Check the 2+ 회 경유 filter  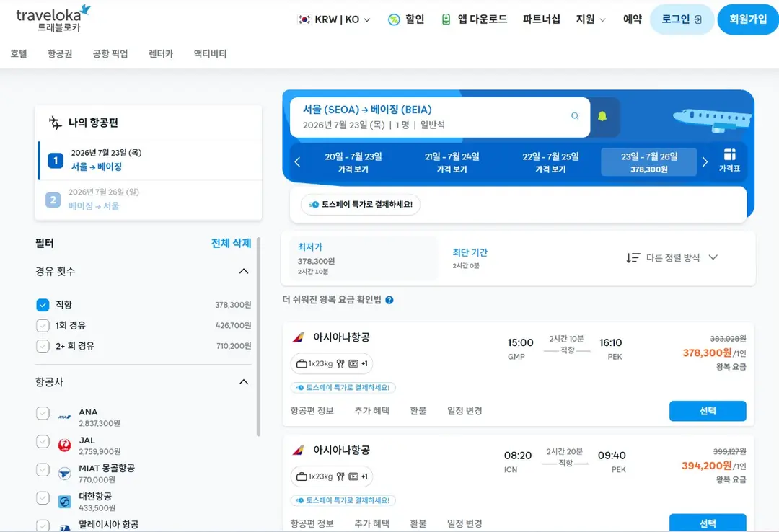pyautogui.click(x=43, y=346)
